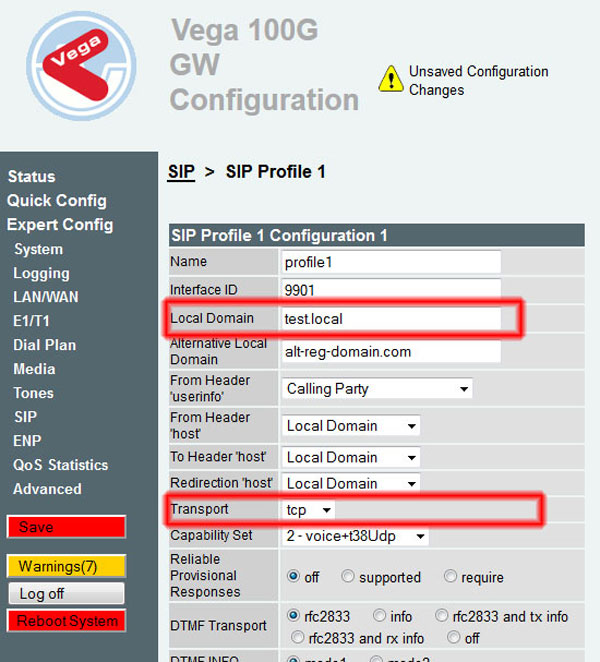Open the Tones section
This screenshot has height=662, width=600.
[x=33, y=393]
